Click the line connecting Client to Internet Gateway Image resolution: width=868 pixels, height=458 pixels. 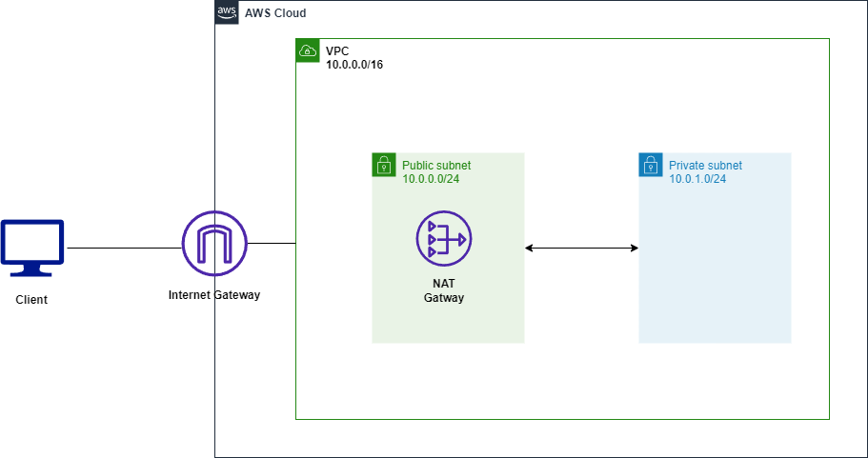(x=124, y=248)
